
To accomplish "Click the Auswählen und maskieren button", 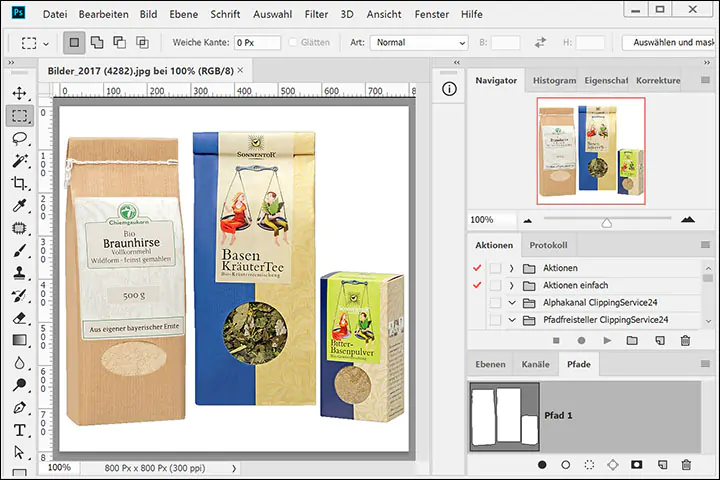I will pos(668,43).
